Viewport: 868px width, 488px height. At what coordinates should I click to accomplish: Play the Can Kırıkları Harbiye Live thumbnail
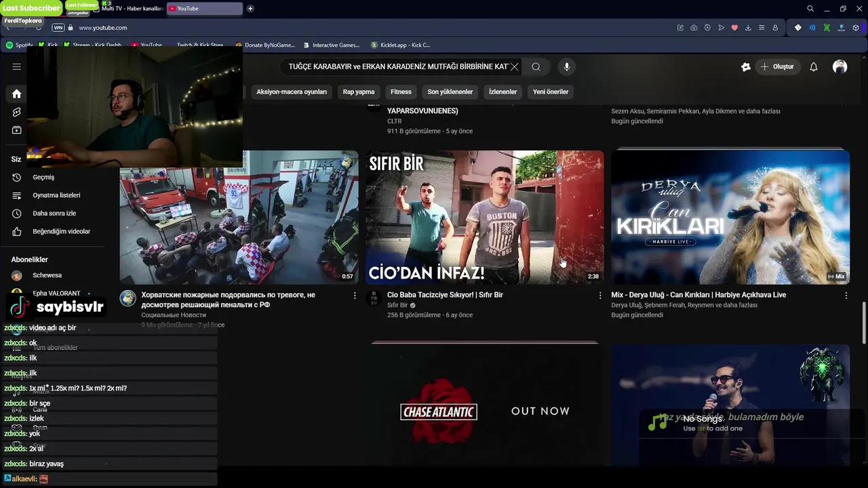pyautogui.click(x=730, y=217)
